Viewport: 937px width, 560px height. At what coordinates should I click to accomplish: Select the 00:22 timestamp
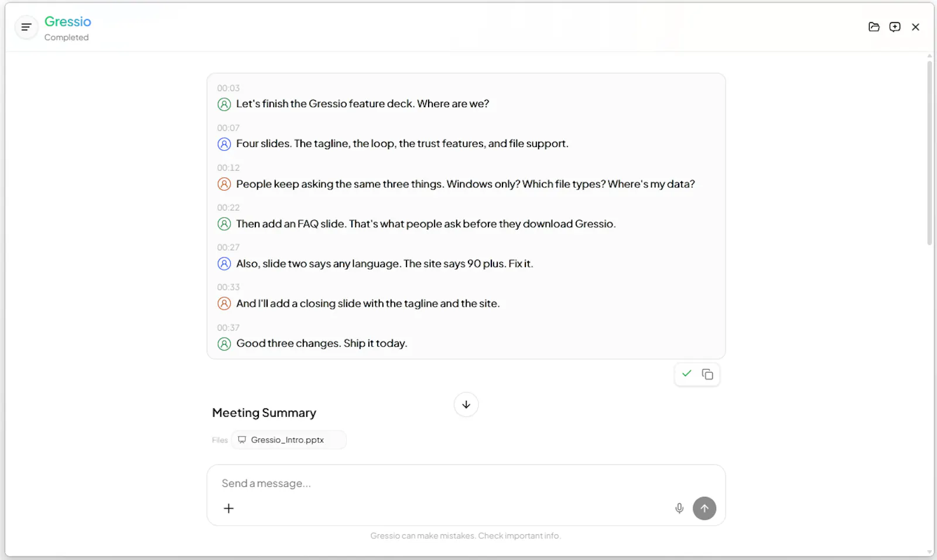click(x=228, y=208)
